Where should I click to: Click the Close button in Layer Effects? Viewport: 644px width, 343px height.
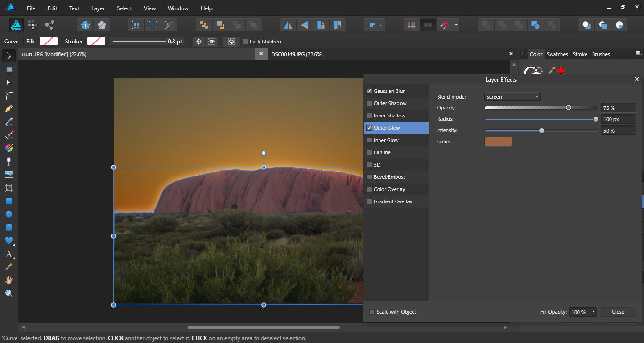618,312
